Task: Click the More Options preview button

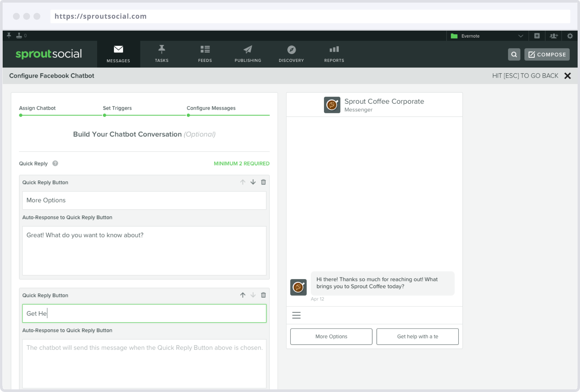Action: click(331, 336)
